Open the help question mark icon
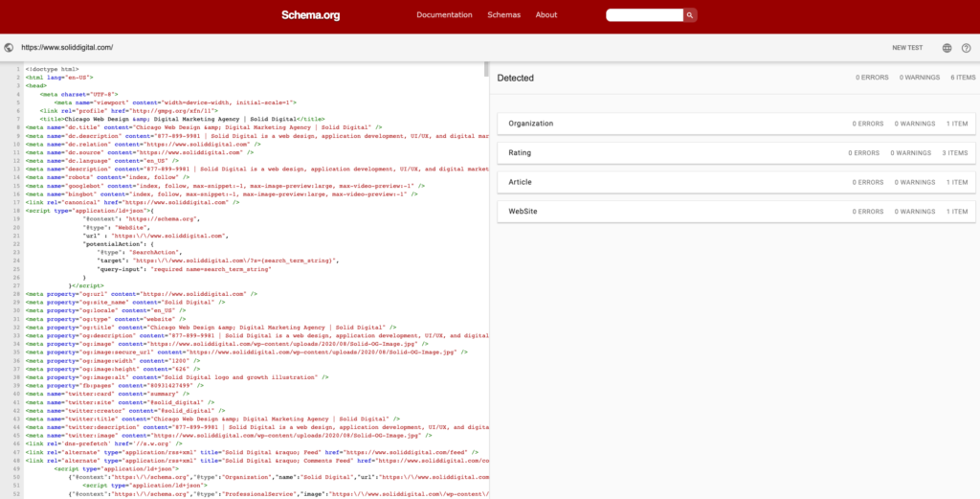 coord(967,48)
